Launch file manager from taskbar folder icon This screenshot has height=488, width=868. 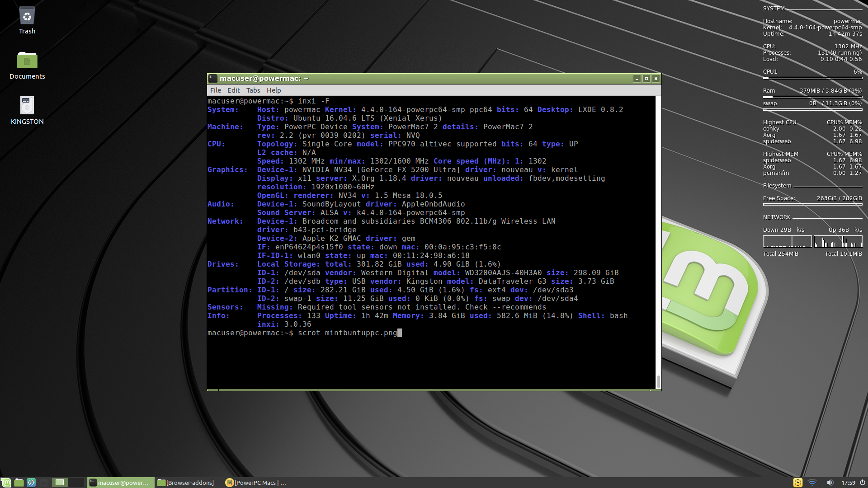[x=19, y=483]
